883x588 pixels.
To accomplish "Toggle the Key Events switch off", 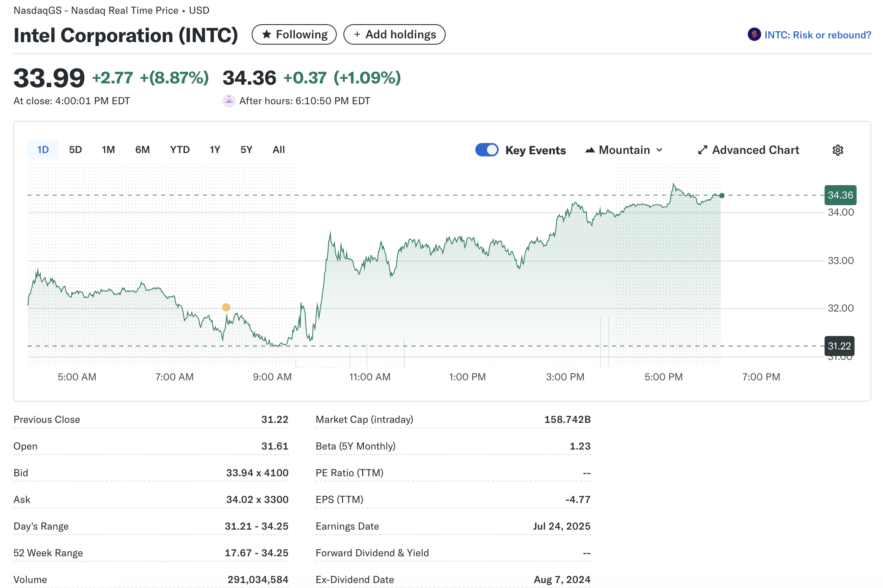I will (487, 150).
